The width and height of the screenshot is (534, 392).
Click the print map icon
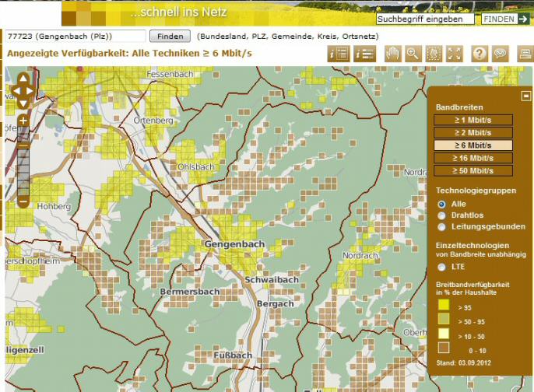[525, 54]
